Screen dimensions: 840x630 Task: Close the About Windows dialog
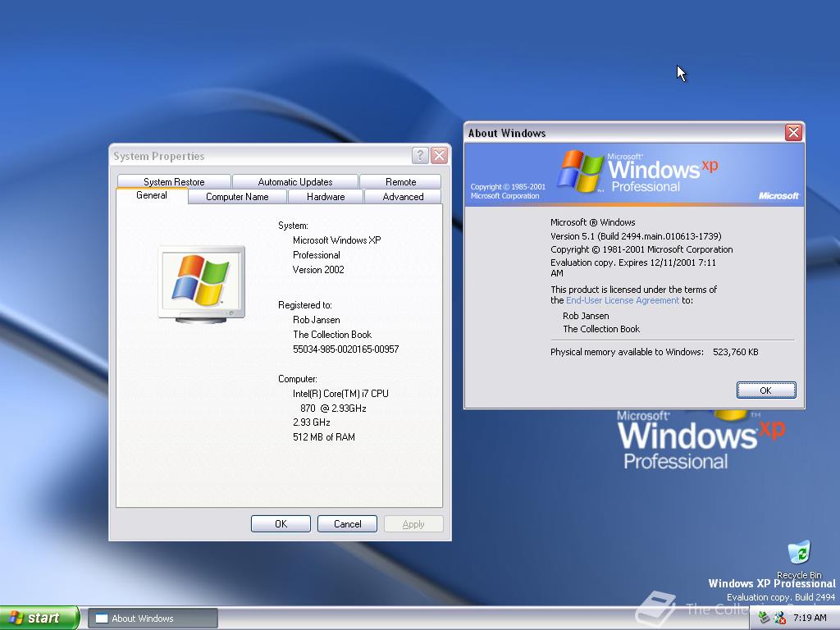click(x=793, y=132)
